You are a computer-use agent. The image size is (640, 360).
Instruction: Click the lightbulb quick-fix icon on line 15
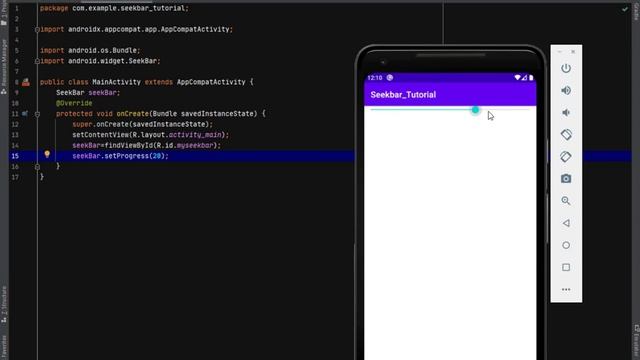point(47,154)
